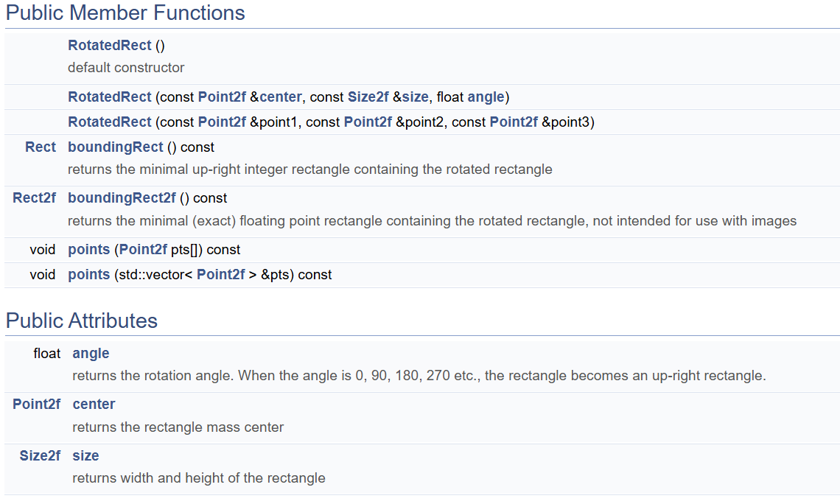The height and width of the screenshot is (504, 840).
Task: Click RotatedRect constructor taking center, size, angle
Action: click(x=109, y=97)
